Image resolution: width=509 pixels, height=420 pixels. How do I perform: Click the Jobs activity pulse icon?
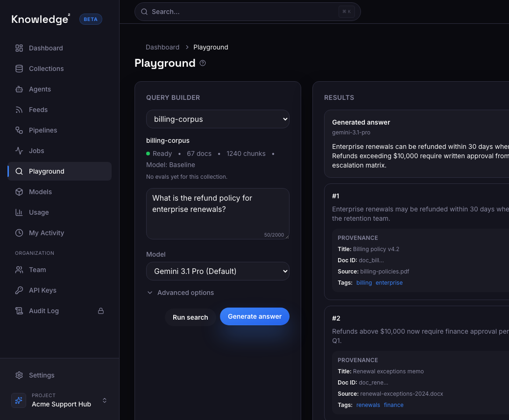(19, 151)
